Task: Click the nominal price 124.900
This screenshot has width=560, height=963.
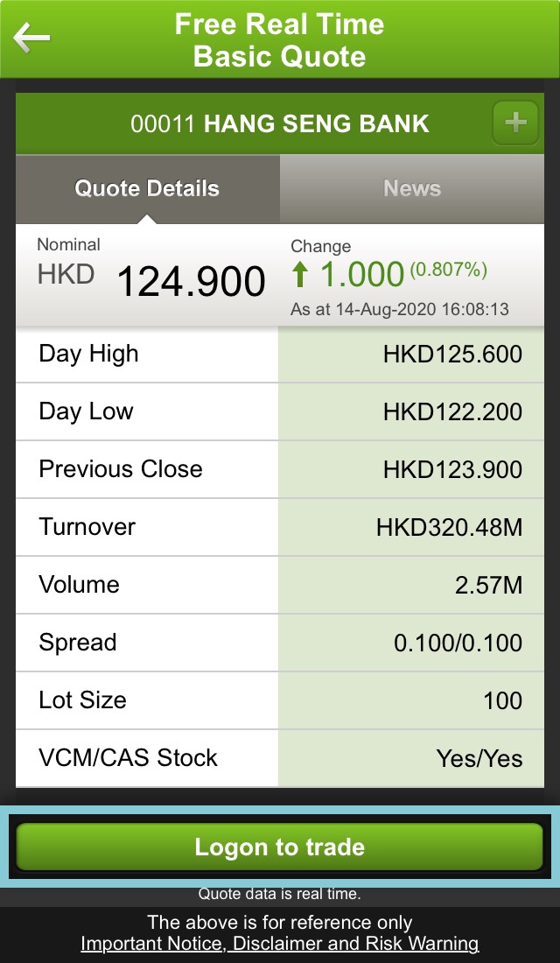Action: 191,281
